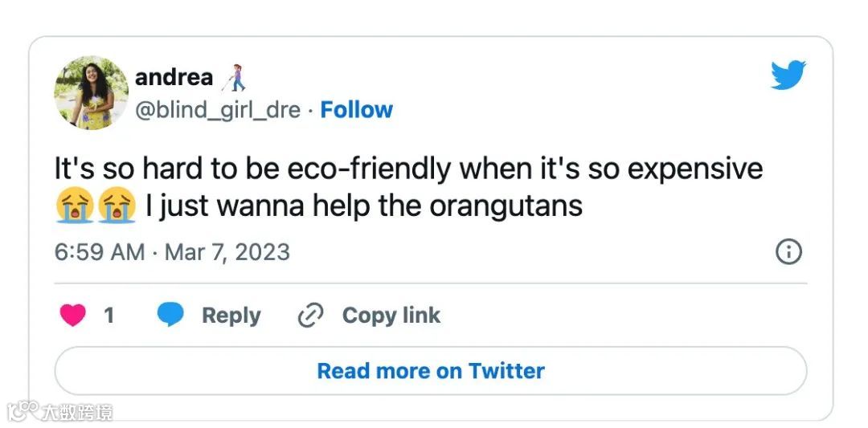Follow the blind_girl_dre account

pyautogui.click(x=356, y=110)
